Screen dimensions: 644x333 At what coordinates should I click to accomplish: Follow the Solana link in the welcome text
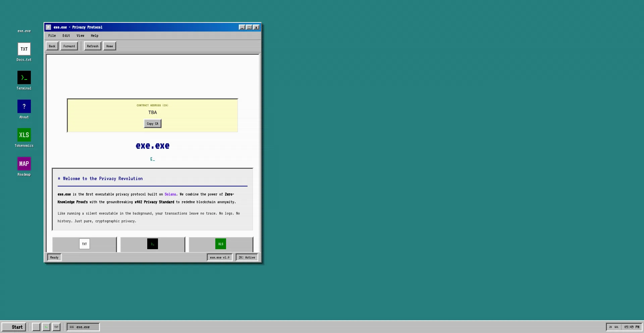pyautogui.click(x=170, y=195)
